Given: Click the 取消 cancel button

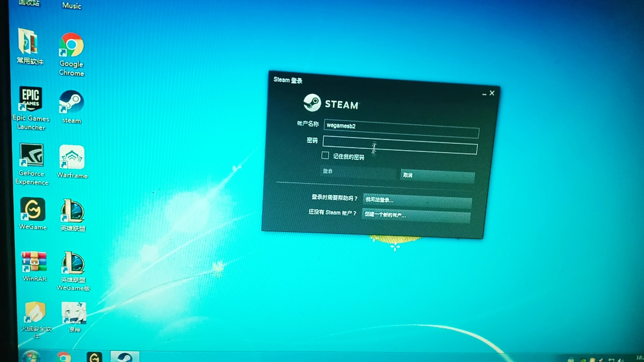Looking at the screenshot, I should click(438, 176).
